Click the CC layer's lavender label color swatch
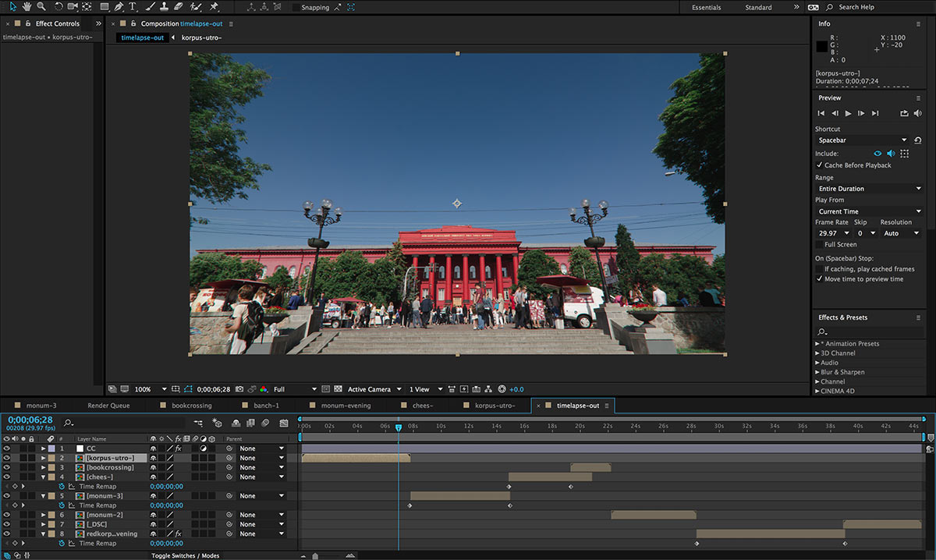This screenshot has height=560, width=936. (51, 449)
